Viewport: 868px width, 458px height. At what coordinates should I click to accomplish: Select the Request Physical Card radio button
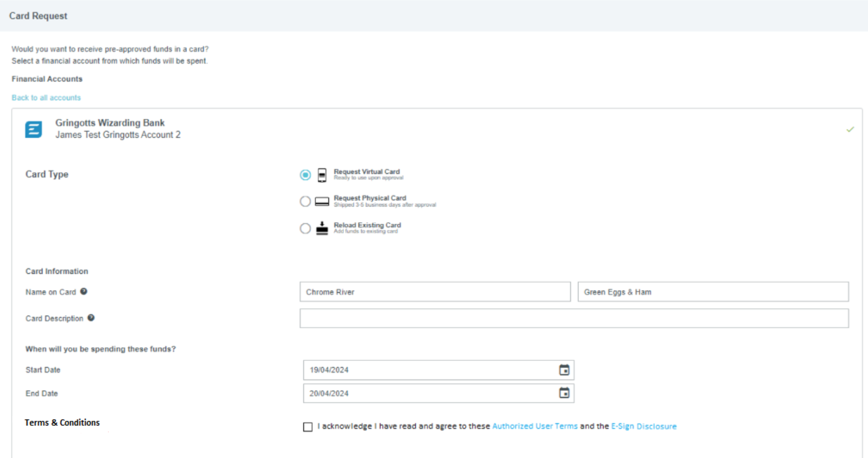coord(305,202)
